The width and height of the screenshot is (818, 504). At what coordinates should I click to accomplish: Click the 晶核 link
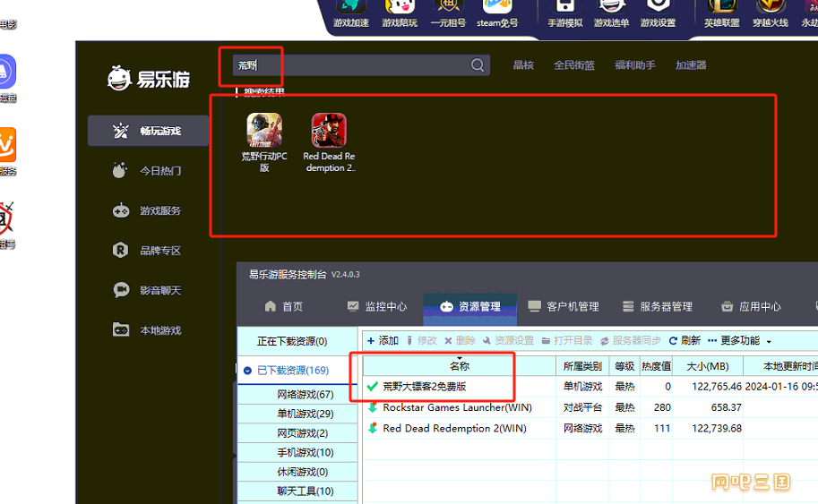click(523, 65)
